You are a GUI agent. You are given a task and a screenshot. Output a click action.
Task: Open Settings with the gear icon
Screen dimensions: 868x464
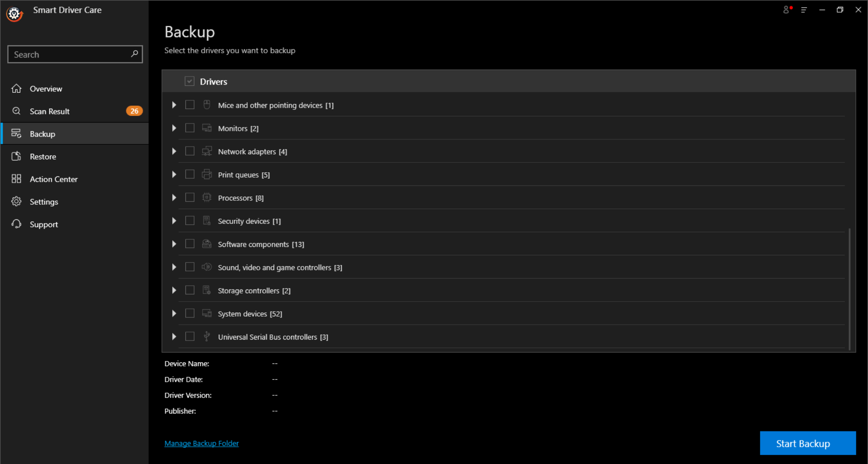tap(16, 201)
